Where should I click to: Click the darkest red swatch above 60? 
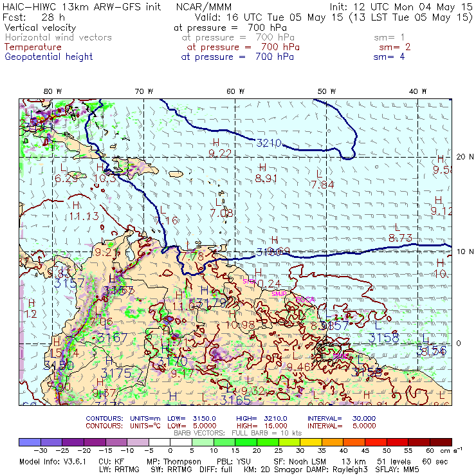pos(441,442)
